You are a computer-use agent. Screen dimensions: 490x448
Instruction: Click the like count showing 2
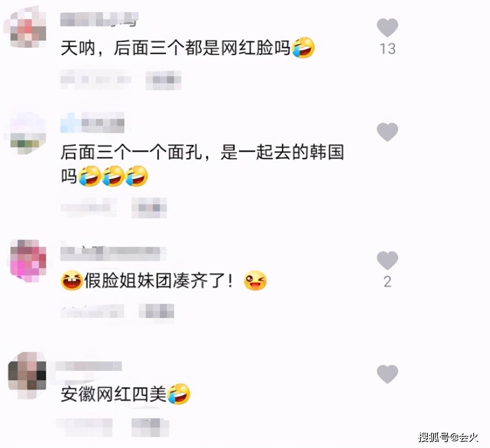click(388, 282)
